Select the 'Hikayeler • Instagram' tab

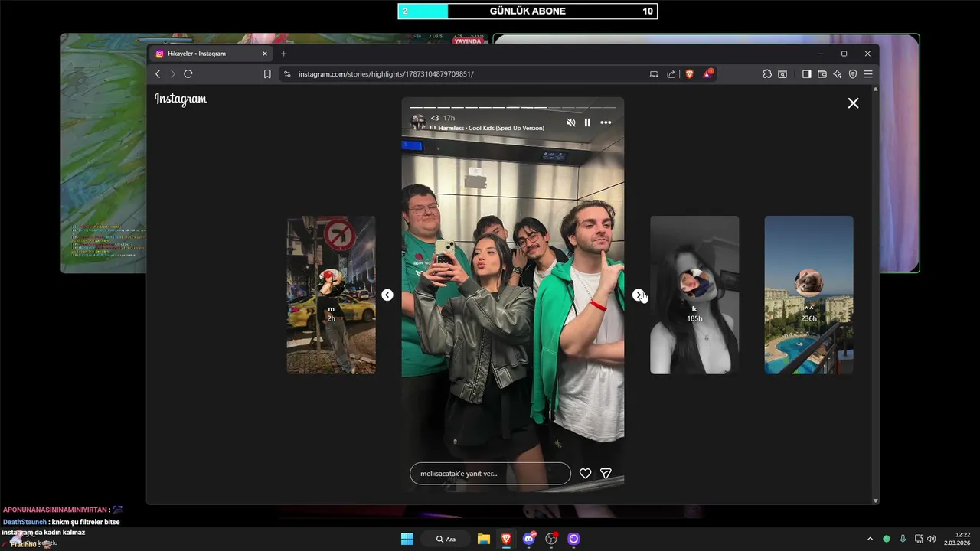(211, 54)
